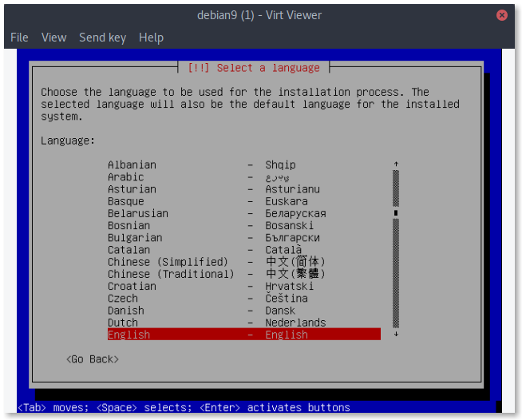Select Chinese (Traditional) entry
This screenshot has height=420, width=522.
(x=244, y=274)
